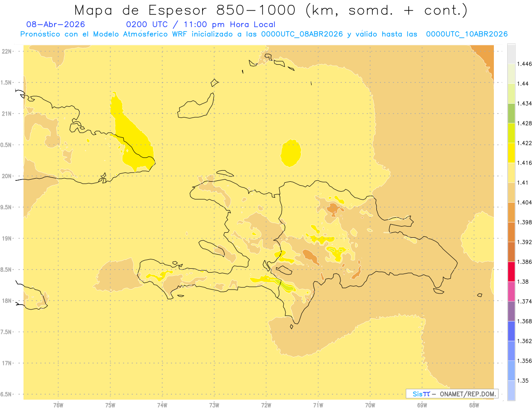Click the yellow oval contour north of Hispaniola

tap(291, 153)
